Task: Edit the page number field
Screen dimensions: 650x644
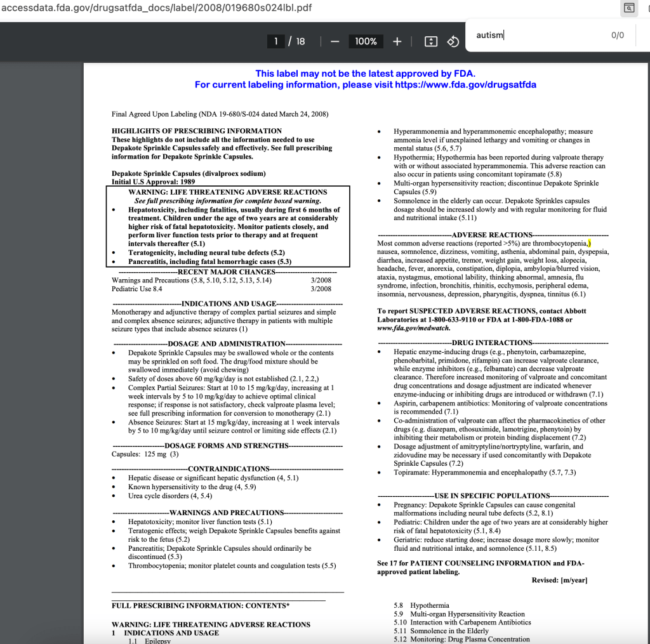Action: (276, 41)
